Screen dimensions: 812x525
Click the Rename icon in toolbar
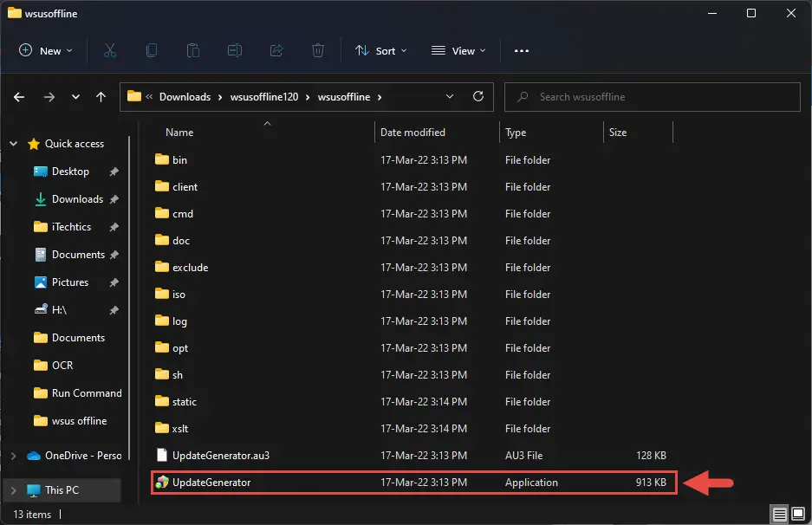pyautogui.click(x=235, y=51)
